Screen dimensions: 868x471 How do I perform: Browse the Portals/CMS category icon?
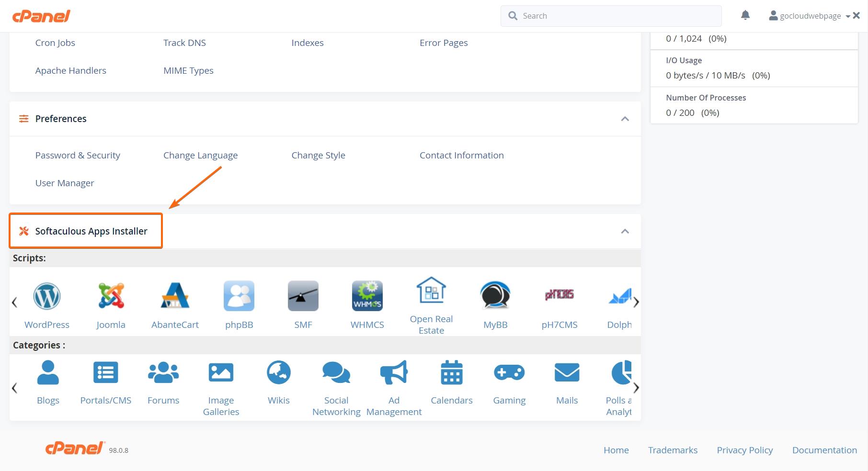pyautogui.click(x=106, y=372)
